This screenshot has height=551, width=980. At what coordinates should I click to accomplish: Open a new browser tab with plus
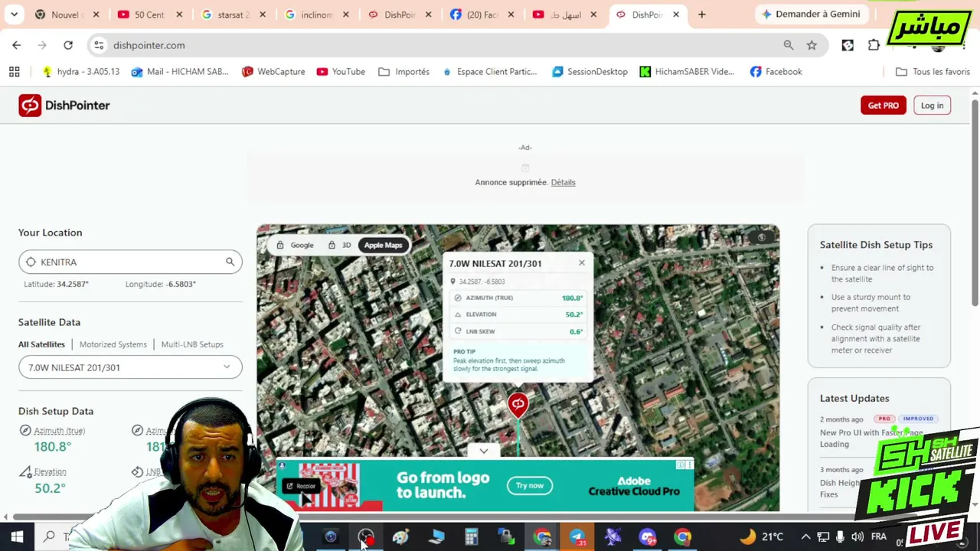701,15
